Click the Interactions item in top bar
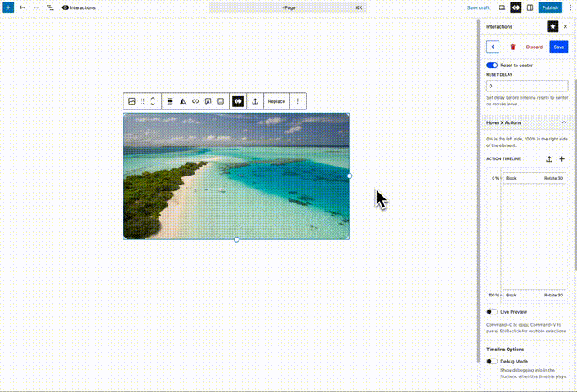This screenshot has height=392, width=577. pos(78,7)
